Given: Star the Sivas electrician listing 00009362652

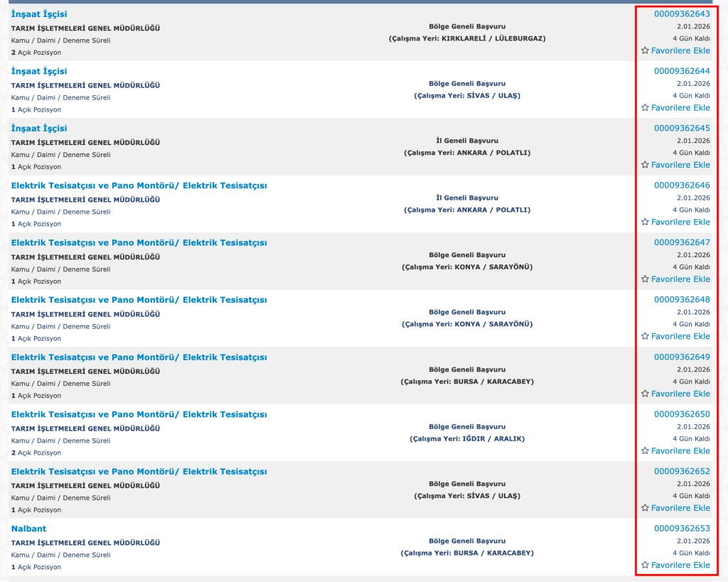Looking at the screenshot, I should [645, 508].
